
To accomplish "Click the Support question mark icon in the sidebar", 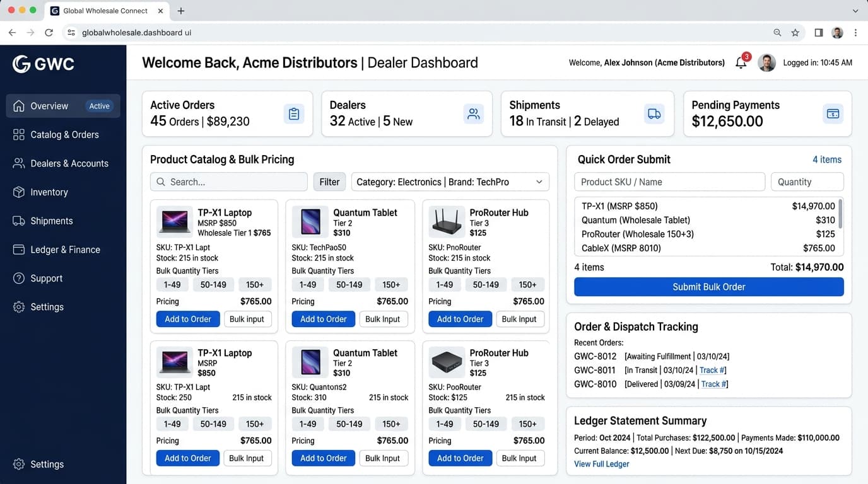I will 19,279.
